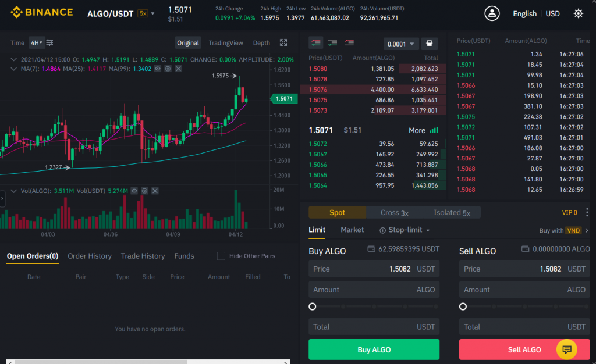596x364 pixels.
Task: Open the 0.0001 price precision dropdown
Action: 400,44
